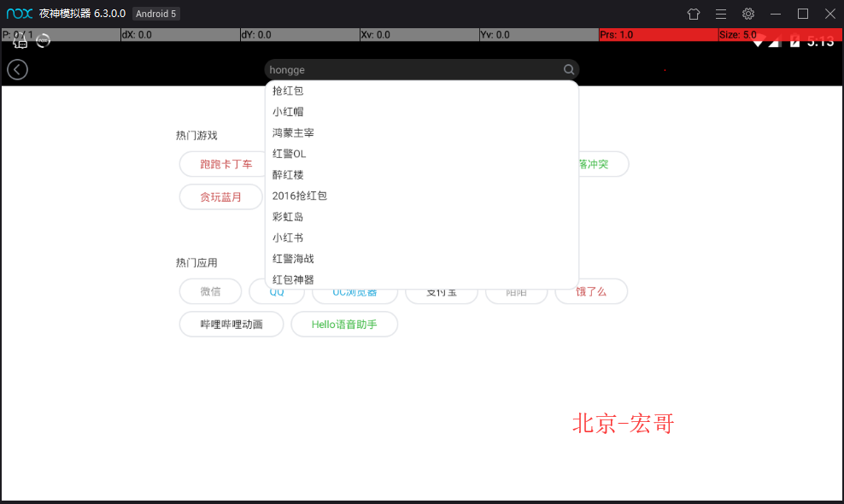This screenshot has width=844, height=504.
Task: Tap the 哔哩哔哩动画 hot app tag
Action: tap(232, 324)
